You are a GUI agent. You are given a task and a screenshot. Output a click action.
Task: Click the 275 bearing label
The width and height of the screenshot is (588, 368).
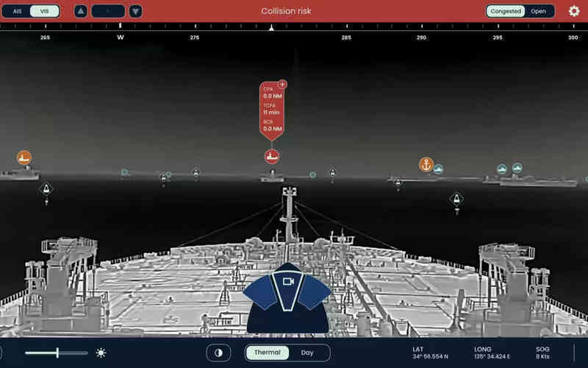pyautogui.click(x=194, y=38)
